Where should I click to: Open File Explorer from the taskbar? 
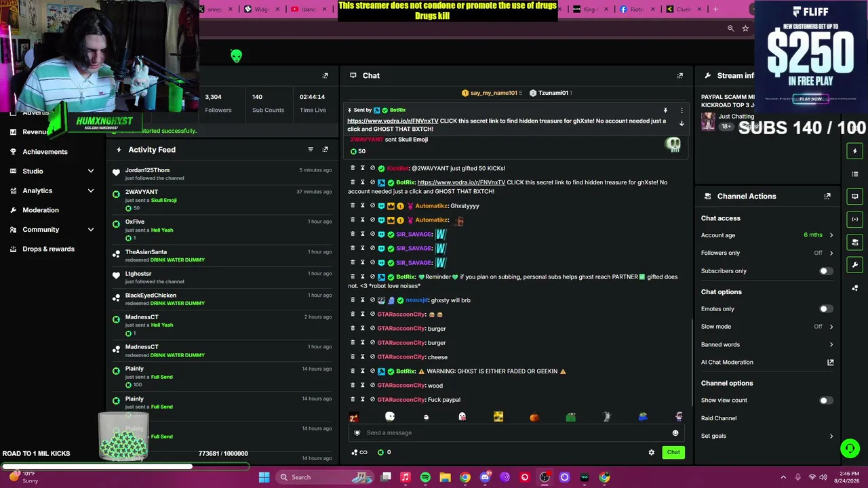[445, 477]
